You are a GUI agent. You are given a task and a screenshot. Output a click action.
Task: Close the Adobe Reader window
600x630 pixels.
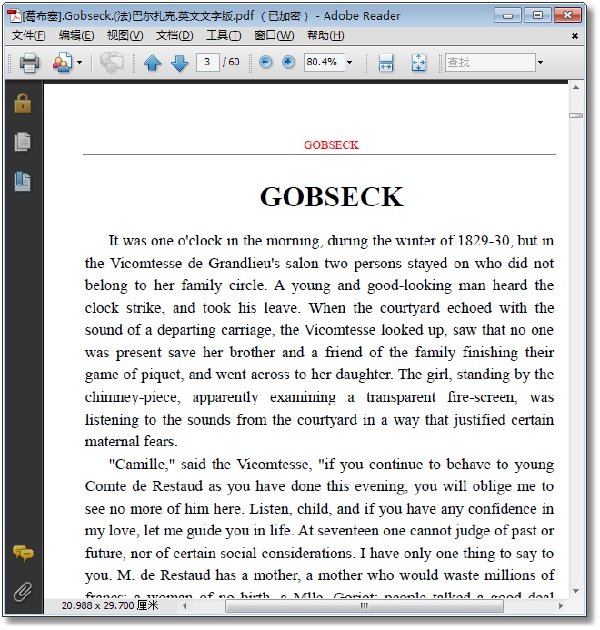pyautogui.click(x=567, y=16)
